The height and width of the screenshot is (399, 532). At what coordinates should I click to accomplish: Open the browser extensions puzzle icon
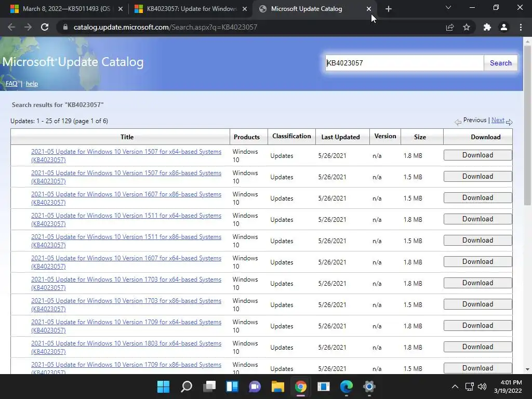[487, 27]
